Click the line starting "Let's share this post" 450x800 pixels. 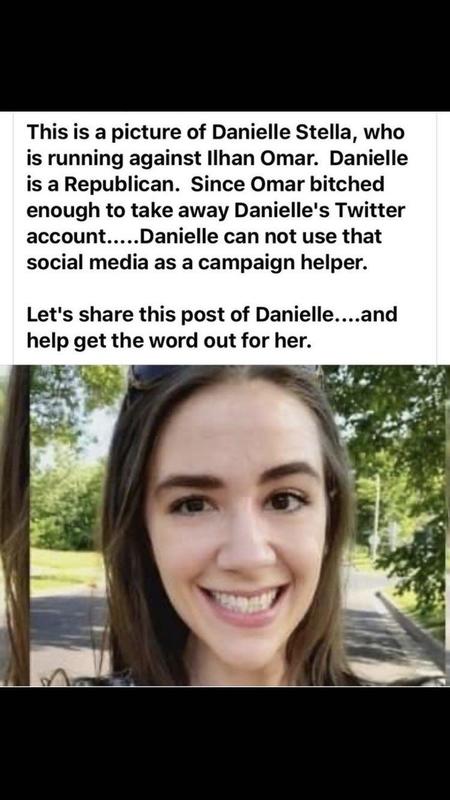(212, 314)
